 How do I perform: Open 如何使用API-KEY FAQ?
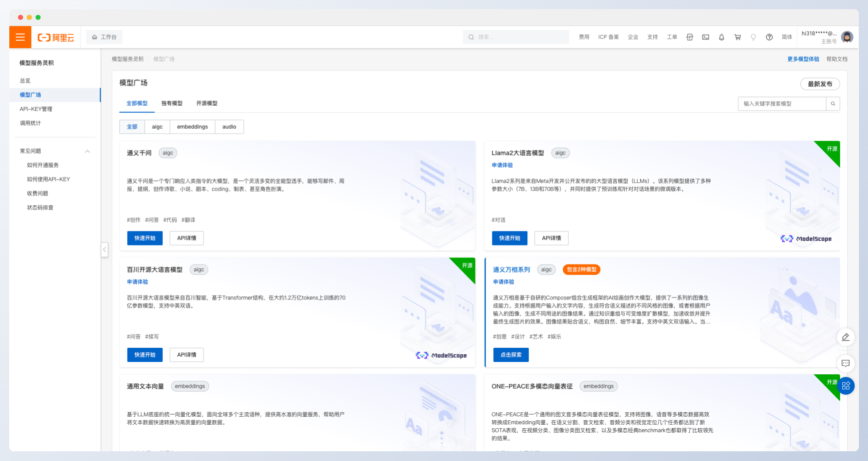pyautogui.click(x=49, y=179)
